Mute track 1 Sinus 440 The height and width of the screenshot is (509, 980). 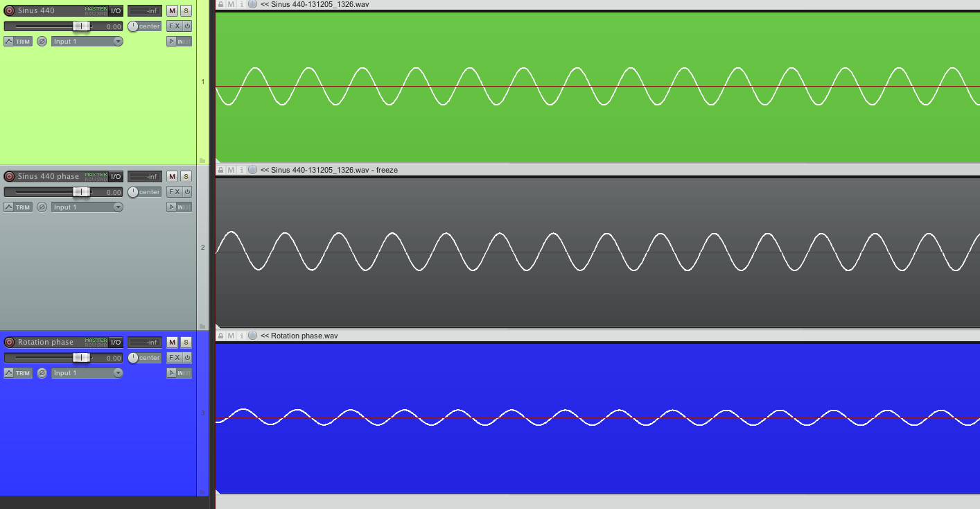pos(172,10)
